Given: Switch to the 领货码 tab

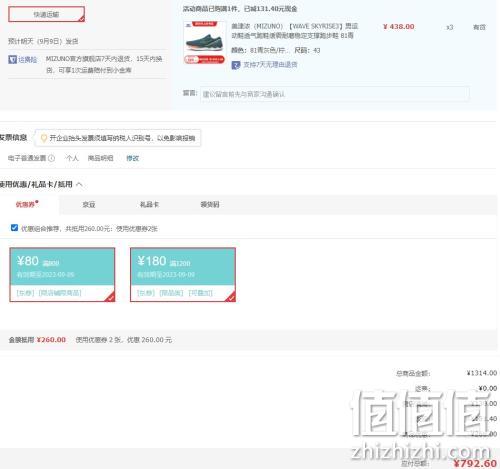Looking at the screenshot, I should pos(210,204).
